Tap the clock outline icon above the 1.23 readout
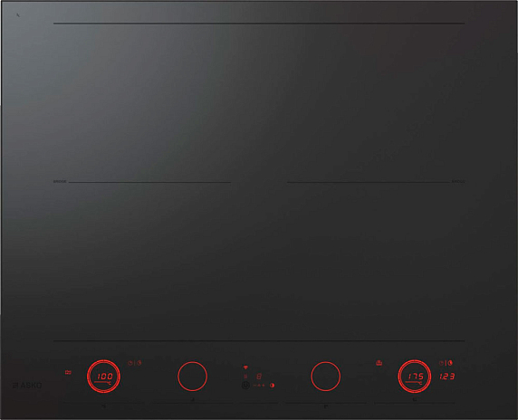Image resolution: width=518 pixels, height=420 pixels. click(x=441, y=363)
